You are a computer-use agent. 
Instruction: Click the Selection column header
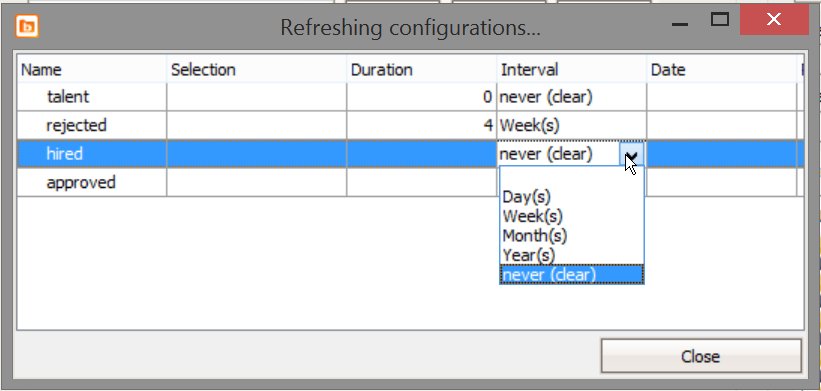[257, 70]
